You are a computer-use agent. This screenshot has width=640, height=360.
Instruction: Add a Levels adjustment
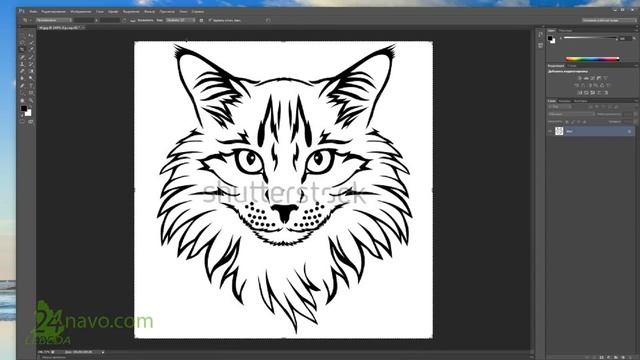pyautogui.click(x=586, y=78)
